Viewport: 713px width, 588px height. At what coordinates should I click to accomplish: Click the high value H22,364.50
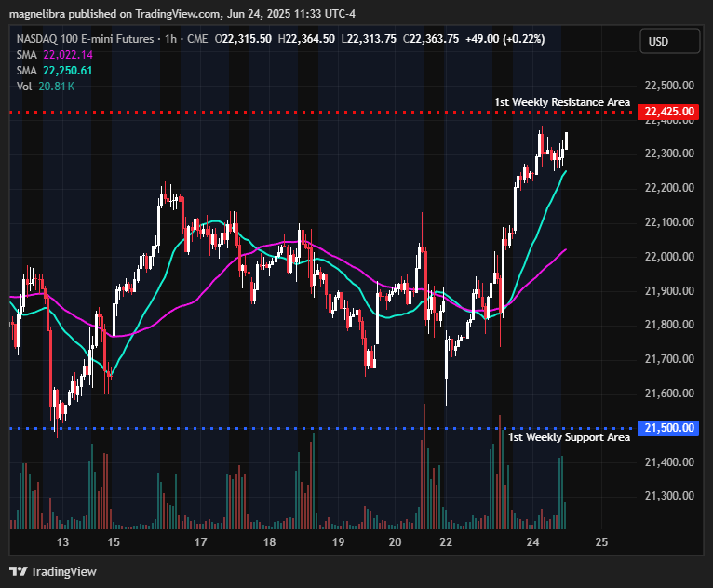306,39
